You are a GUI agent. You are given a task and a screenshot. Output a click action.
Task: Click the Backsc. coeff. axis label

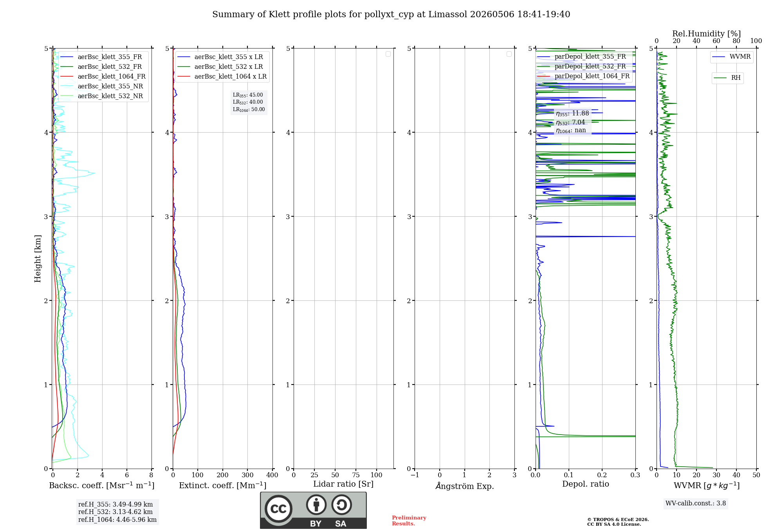coord(102,485)
